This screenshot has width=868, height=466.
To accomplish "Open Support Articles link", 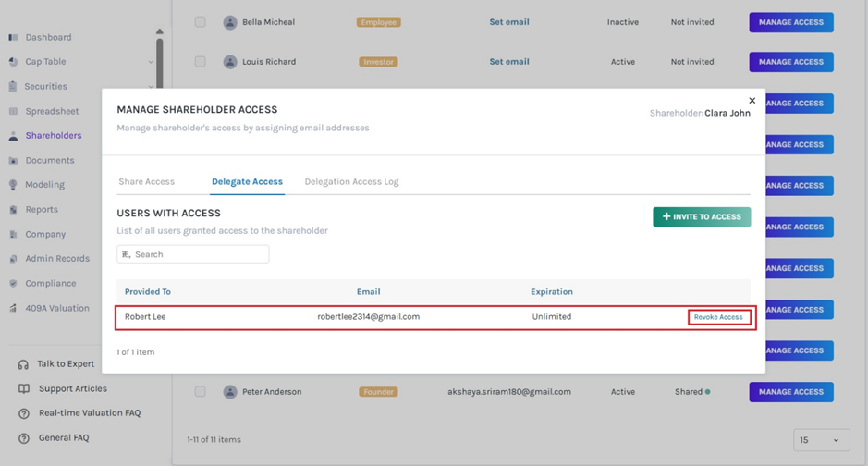I will click(x=72, y=388).
